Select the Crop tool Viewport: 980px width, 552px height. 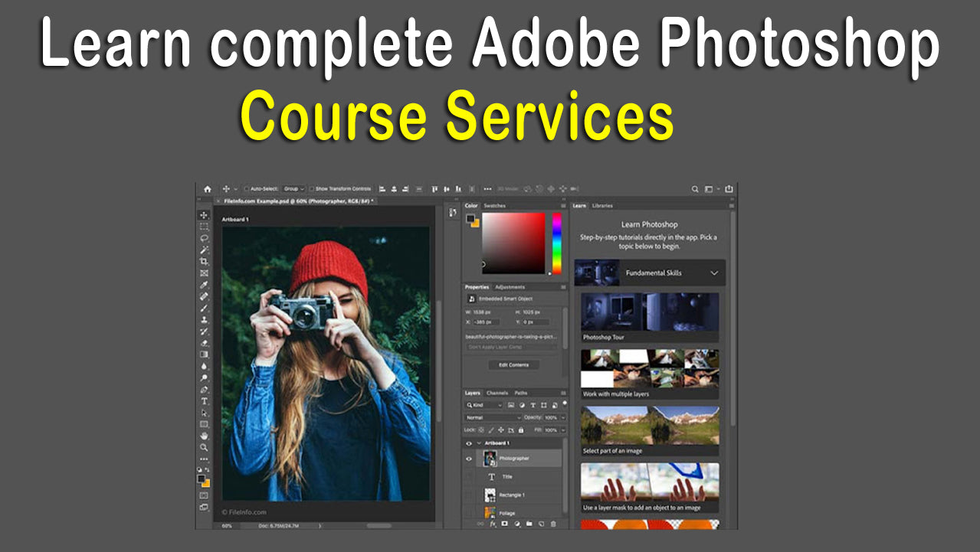tap(204, 261)
